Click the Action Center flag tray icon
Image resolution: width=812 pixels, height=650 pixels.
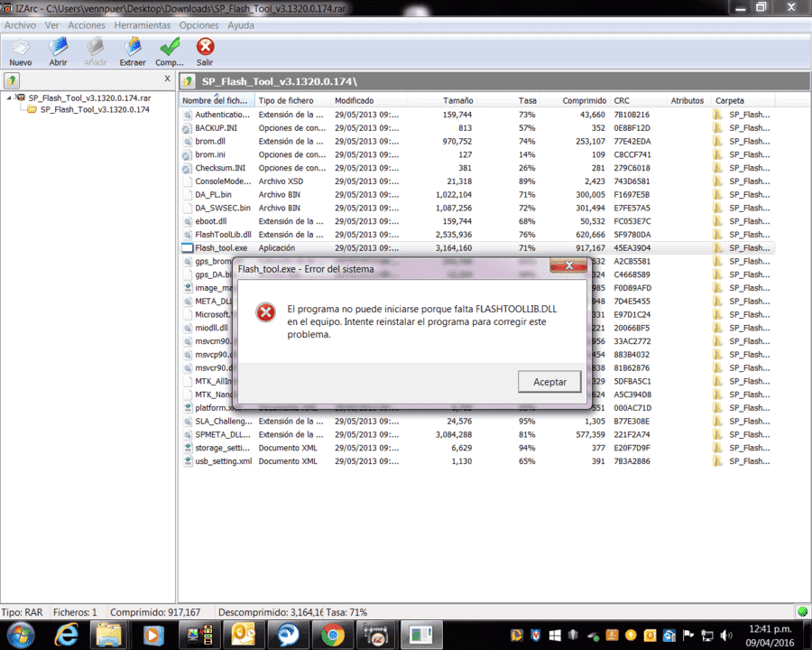688,635
